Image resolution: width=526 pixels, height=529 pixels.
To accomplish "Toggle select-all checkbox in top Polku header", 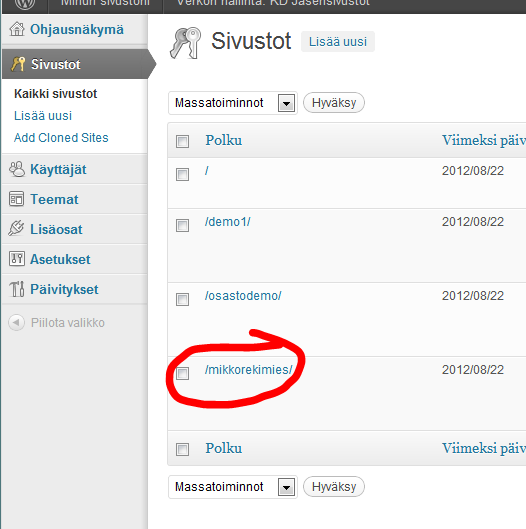I will coord(182,141).
